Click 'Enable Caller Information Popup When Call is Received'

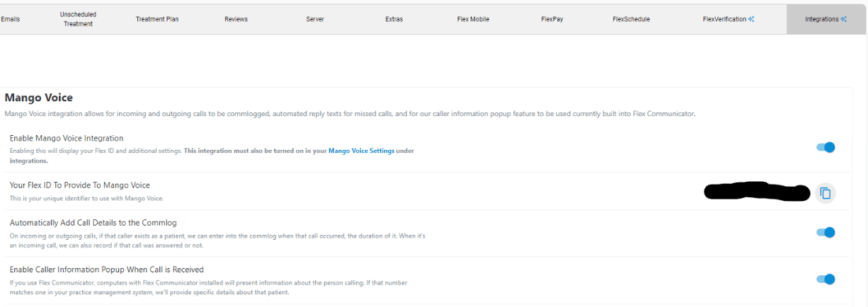(x=107, y=270)
